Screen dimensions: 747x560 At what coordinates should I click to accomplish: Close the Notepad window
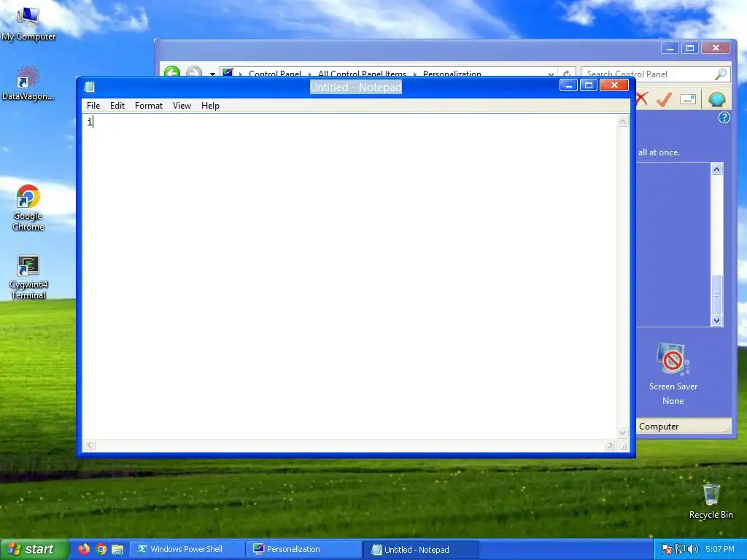(614, 85)
